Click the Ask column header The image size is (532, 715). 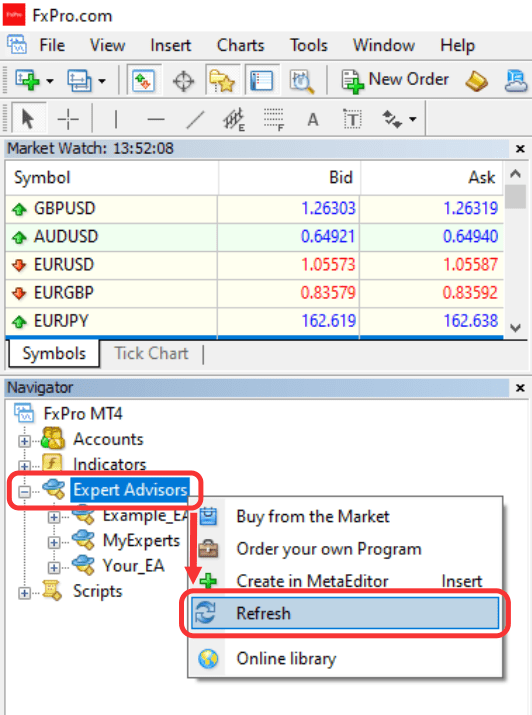point(432,177)
